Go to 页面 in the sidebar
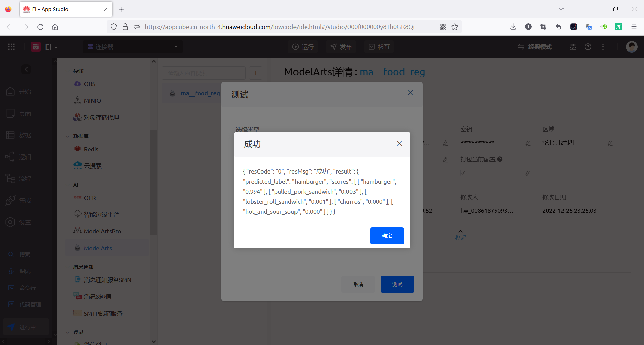Image resolution: width=644 pixels, height=345 pixels. (19, 114)
